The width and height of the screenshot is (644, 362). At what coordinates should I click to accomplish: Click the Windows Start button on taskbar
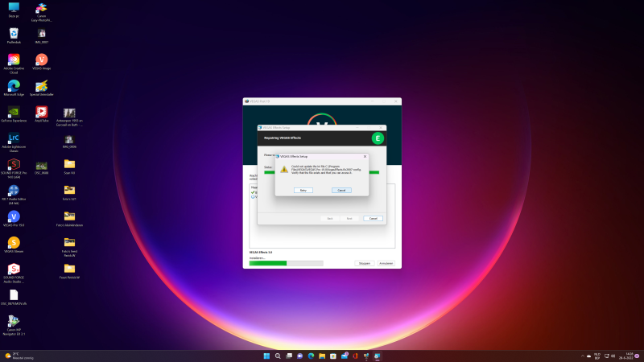pyautogui.click(x=267, y=356)
